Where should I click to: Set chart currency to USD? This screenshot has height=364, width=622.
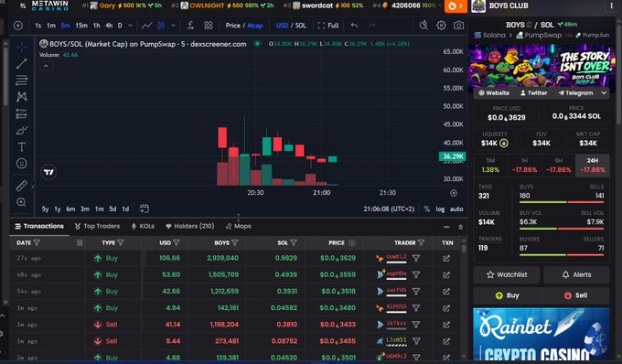pos(282,26)
